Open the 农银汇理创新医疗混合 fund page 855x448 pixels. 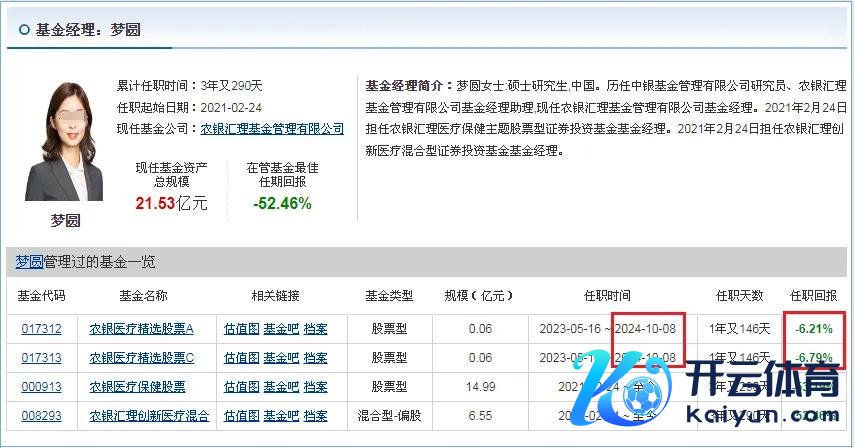(149, 415)
